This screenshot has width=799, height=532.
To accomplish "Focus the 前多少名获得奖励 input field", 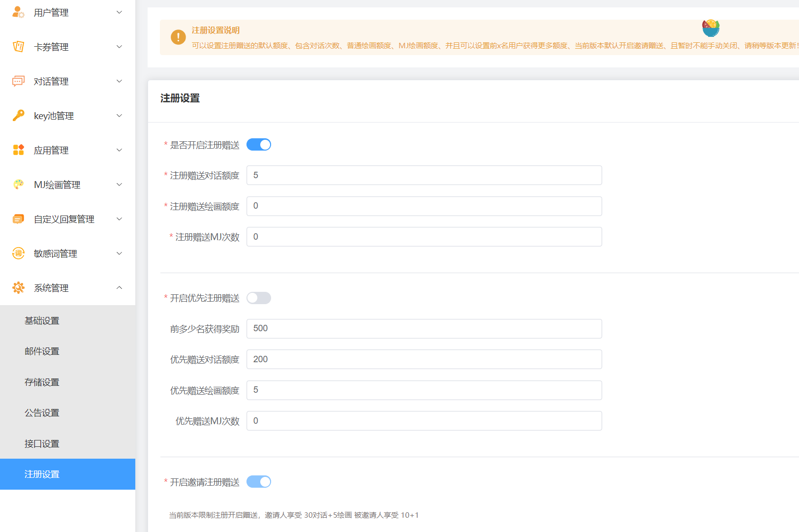I will [424, 329].
